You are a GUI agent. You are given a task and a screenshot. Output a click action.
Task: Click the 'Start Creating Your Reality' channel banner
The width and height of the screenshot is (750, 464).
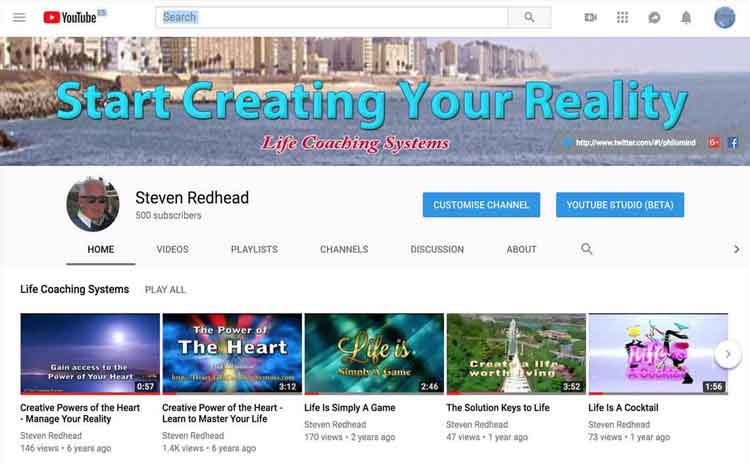[375, 101]
